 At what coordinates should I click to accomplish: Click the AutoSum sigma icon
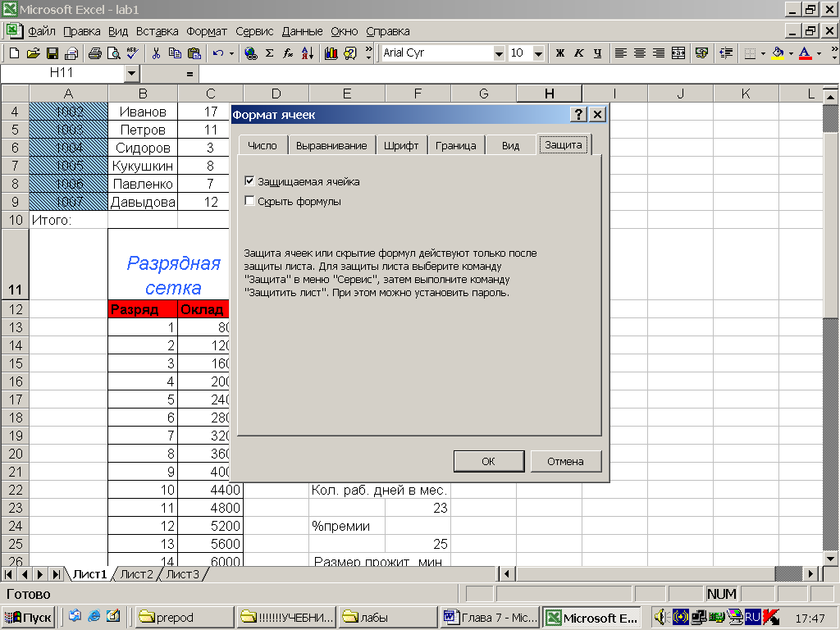[269, 53]
